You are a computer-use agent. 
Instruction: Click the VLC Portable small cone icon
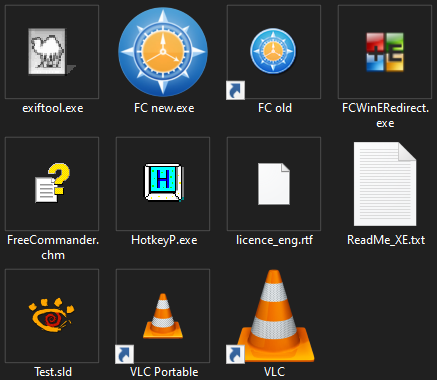pos(163,316)
